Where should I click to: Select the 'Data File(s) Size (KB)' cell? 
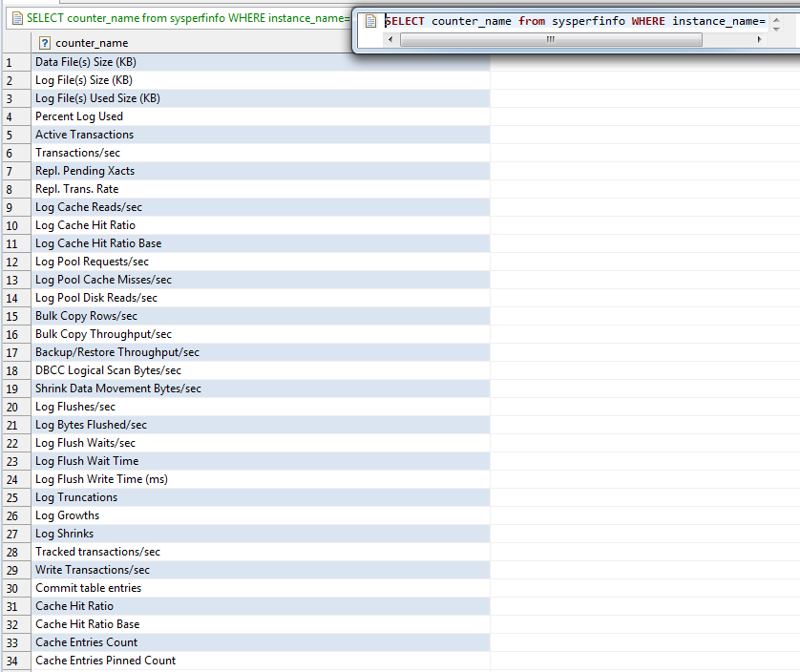(261, 62)
